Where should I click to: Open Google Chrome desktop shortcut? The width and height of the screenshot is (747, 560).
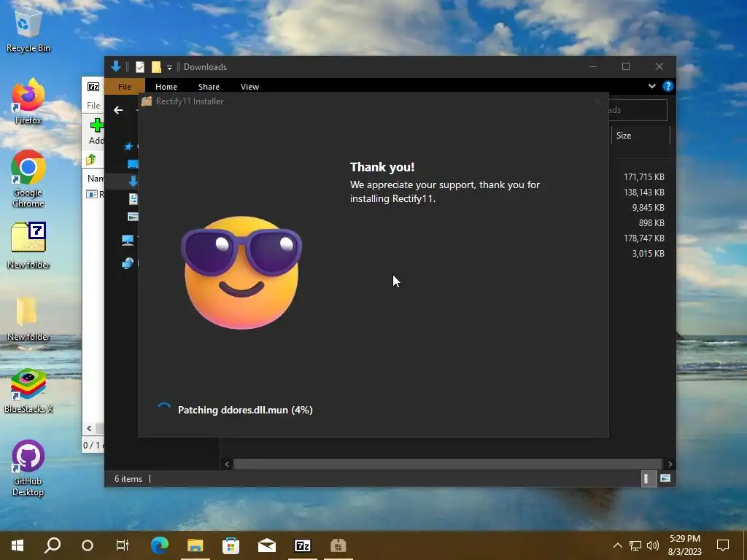(28, 179)
